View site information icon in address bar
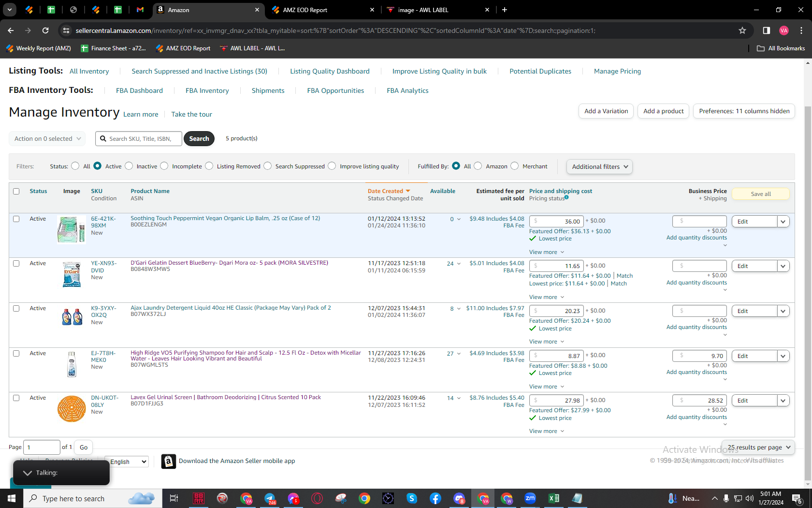 (x=66, y=30)
